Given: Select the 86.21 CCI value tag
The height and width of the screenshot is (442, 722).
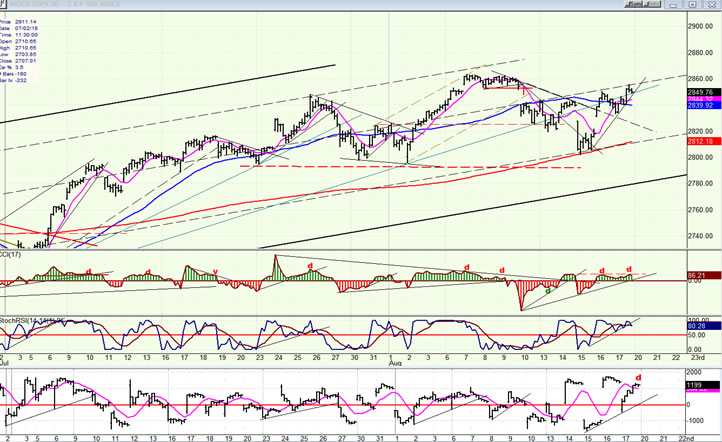Looking at the screenshot, I should 703,275.
